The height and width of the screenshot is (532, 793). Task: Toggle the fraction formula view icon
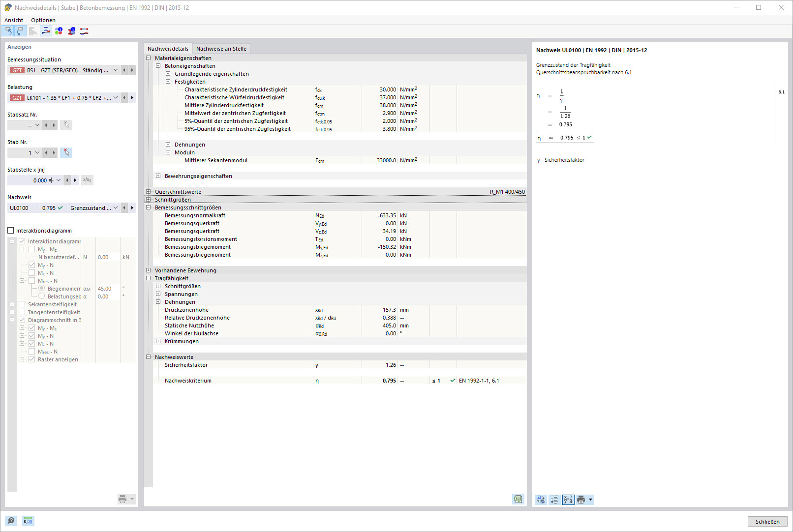tap(568, 500)
